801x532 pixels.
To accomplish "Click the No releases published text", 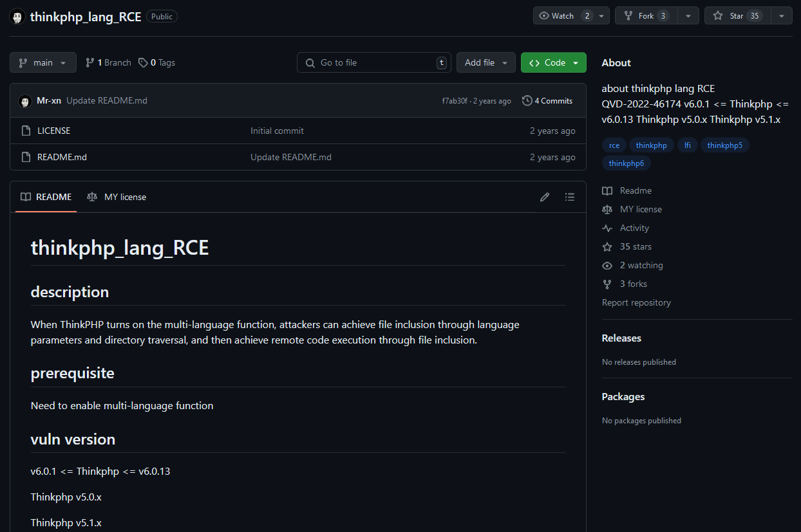I will pyautogui.click(x=639, y=362).
